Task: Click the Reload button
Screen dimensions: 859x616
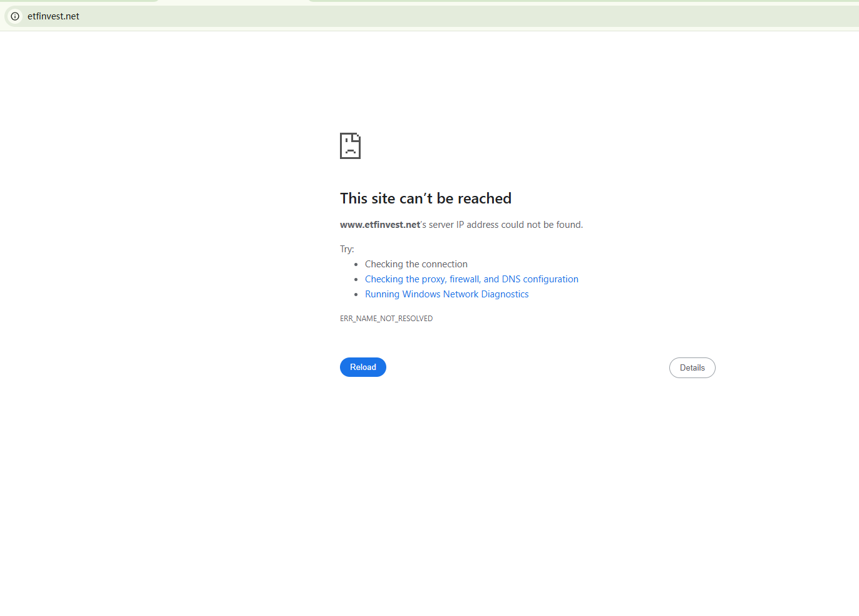Action: 363,367
